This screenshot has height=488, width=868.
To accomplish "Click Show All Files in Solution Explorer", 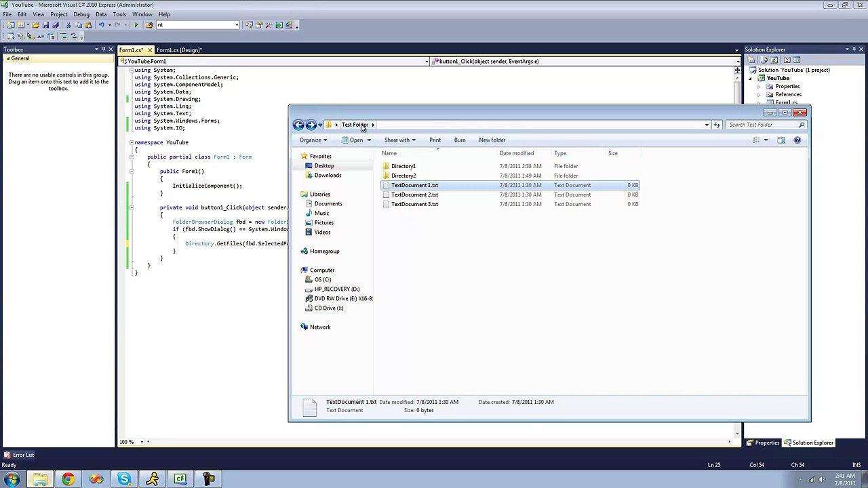I will point(764,60).
